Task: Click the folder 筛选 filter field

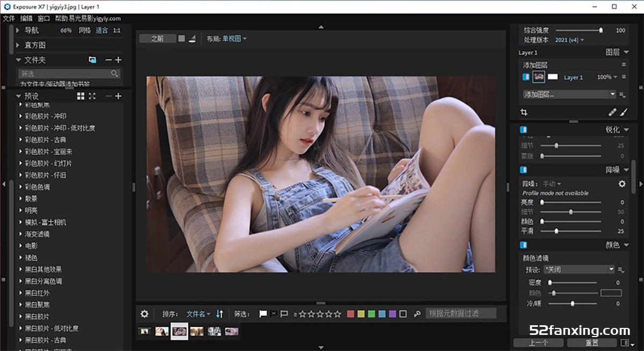Action: (x=69, y=74)
